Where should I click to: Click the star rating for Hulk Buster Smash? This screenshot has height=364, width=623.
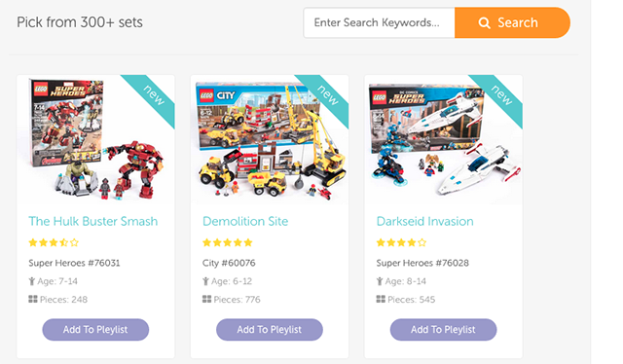click(x=54, y=242)
